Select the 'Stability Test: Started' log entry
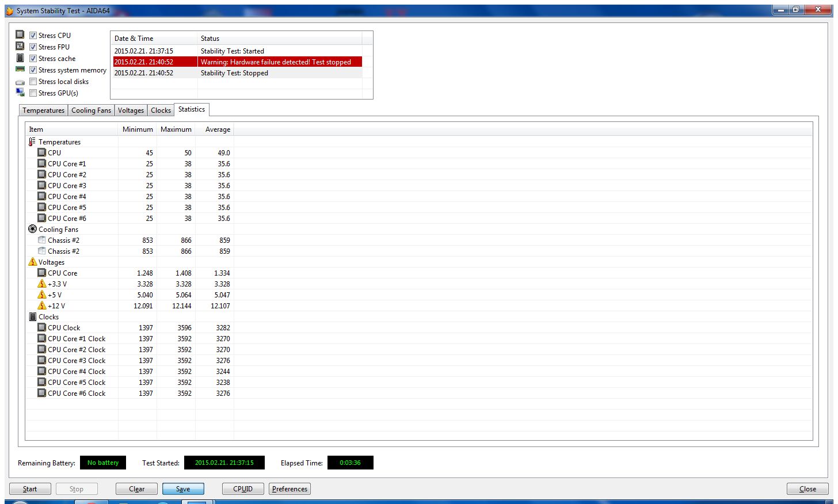Image resolution: width=838 pixels, height=504 pixels. (237, 51)
